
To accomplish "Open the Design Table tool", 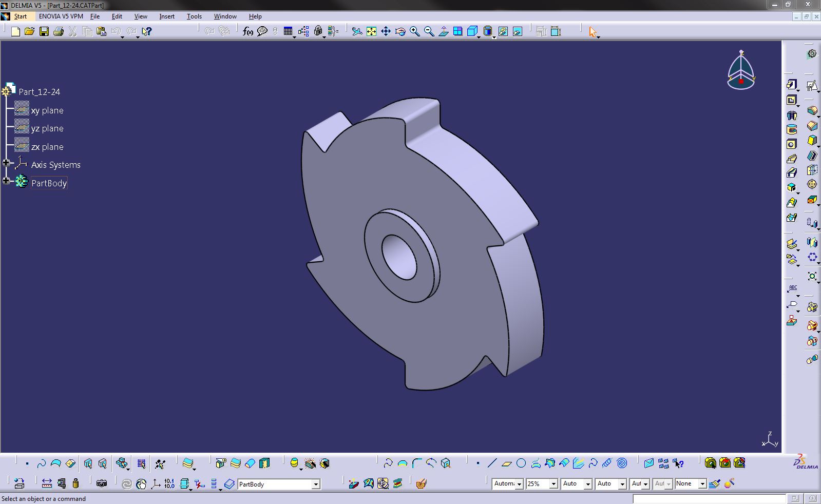I will [288, 32].
